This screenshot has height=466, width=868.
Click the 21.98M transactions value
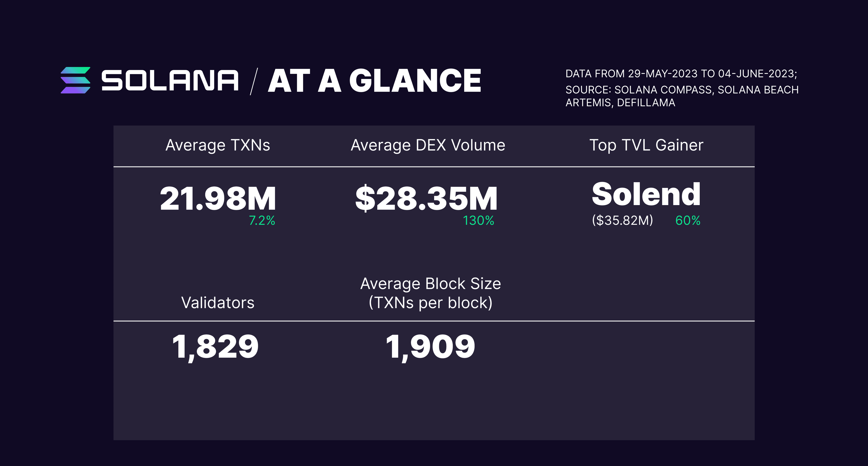[218, 199]
